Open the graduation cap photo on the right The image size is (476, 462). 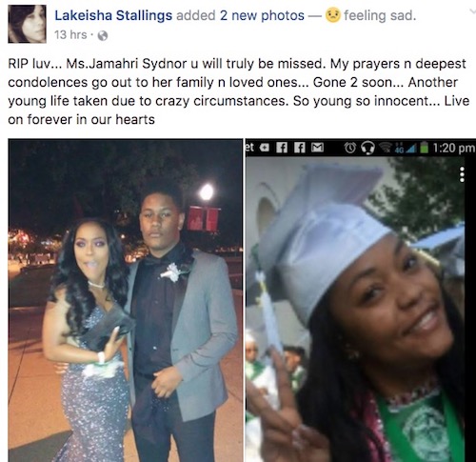(361, 300)
